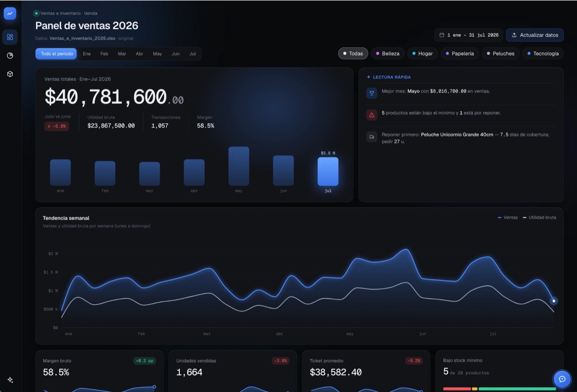The width and height of the screenshot is (577, 392).
Task: Click the ene bar in monthly chart
Action: point(60,173)
